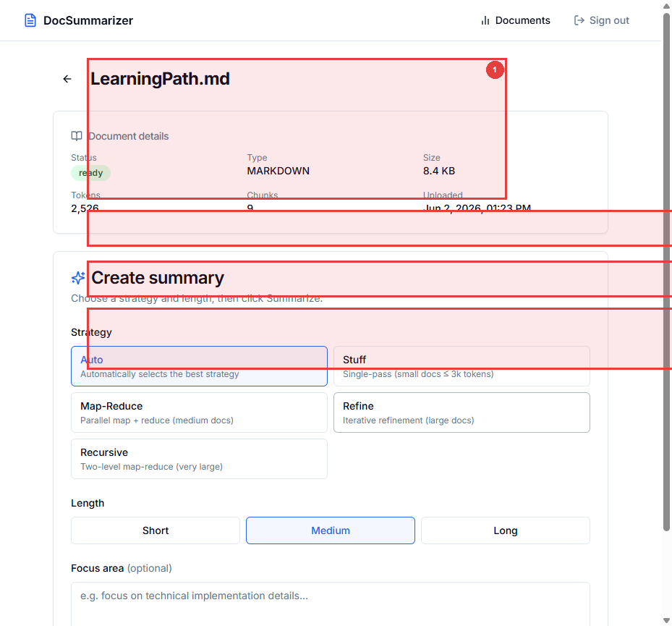Click the scrollbar down arrow
672x626 pixels.
tap(666, 620)
